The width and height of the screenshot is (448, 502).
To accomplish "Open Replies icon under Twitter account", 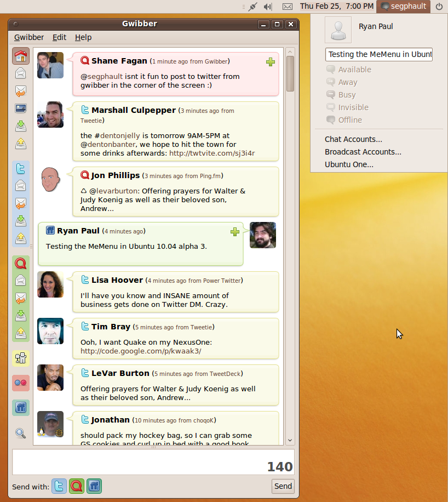I will [21, 203].
